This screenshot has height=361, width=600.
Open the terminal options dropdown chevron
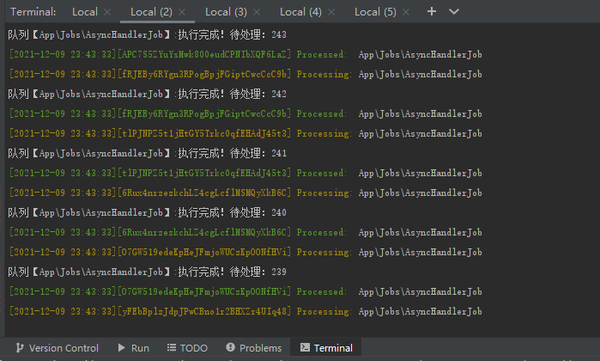454,12
